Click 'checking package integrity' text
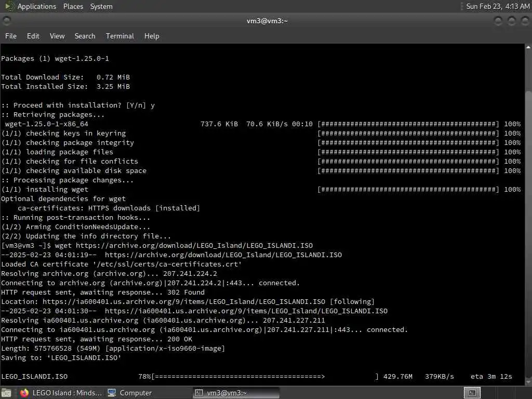The image size is (532, 399). 80,143
